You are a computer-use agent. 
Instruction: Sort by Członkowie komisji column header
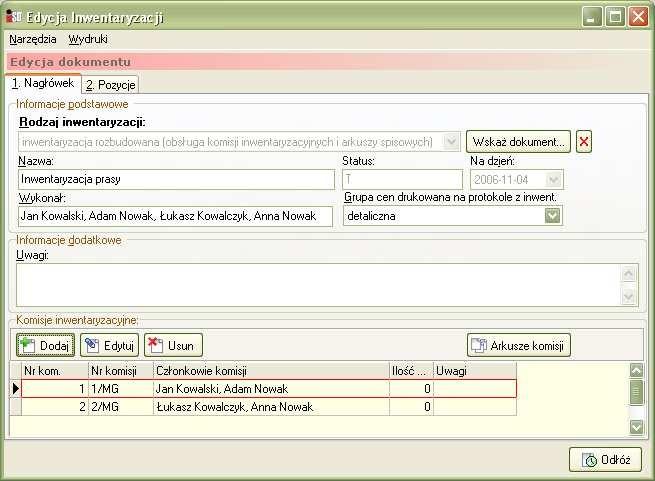tap(272, 371)
